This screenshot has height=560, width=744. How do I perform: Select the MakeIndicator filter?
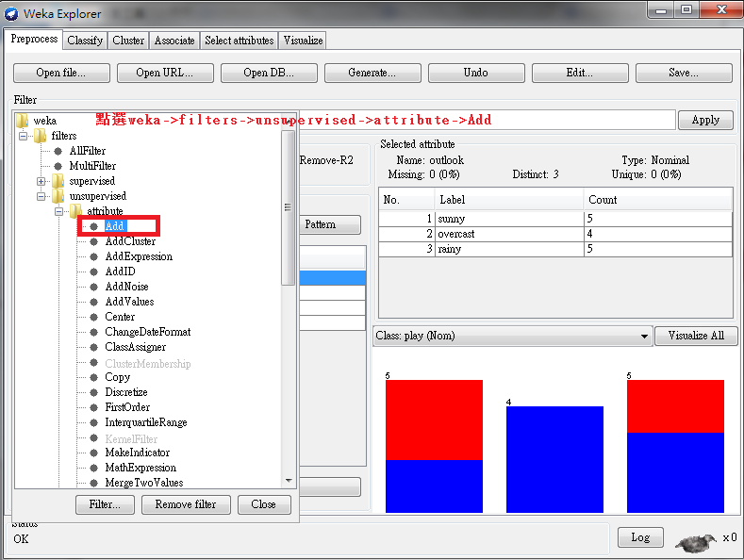[137, 453]
